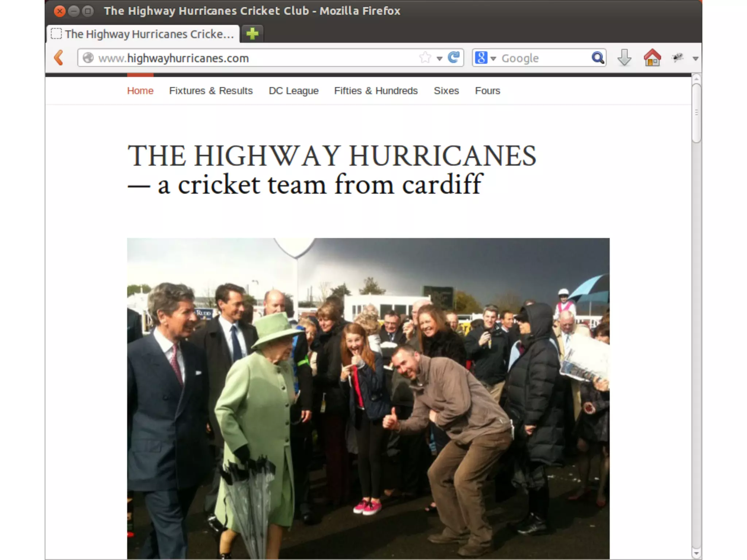
Task: Go to the DC League page
Action: (294, 91)
